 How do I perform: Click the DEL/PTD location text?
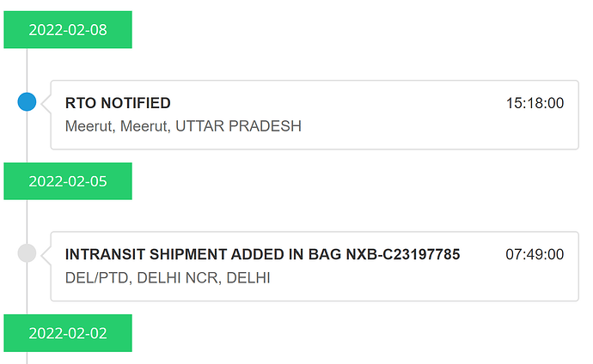tap(97, 278)
